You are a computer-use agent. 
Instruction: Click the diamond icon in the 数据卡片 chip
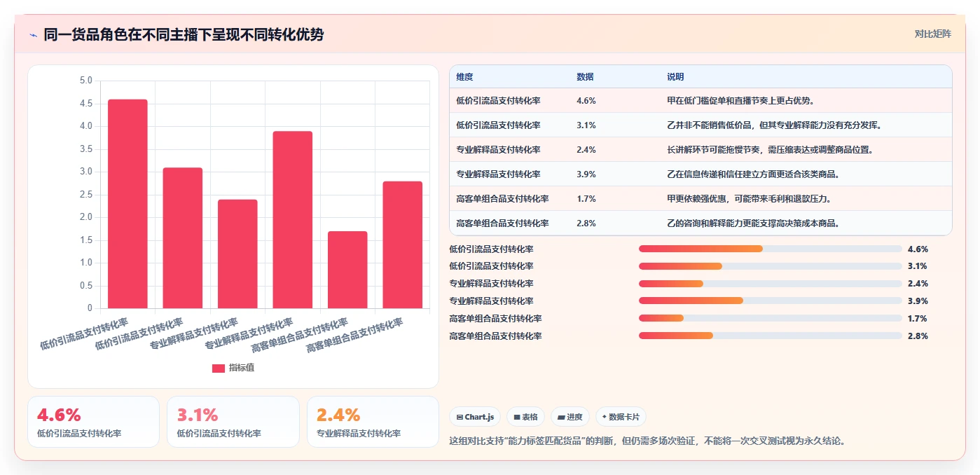point(605,417)
